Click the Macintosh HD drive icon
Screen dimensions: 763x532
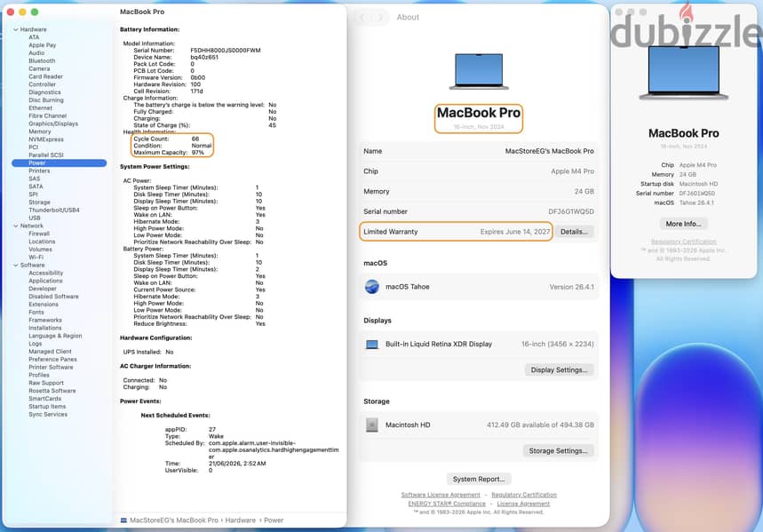372,425
